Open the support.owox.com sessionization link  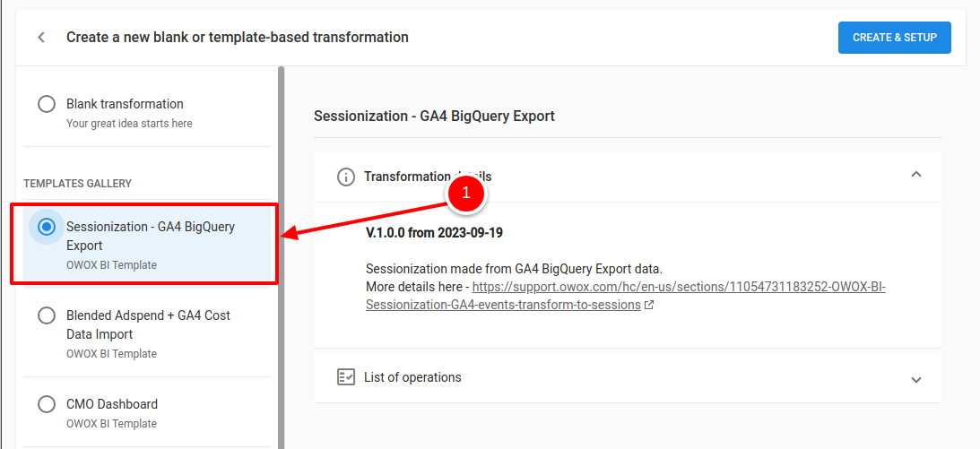(x=626, y=296)
